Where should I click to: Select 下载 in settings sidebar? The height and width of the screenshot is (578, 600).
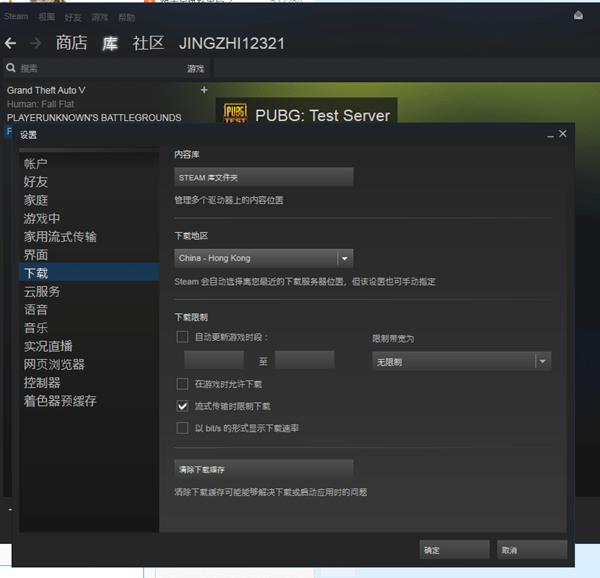click(x=89, y=273)
